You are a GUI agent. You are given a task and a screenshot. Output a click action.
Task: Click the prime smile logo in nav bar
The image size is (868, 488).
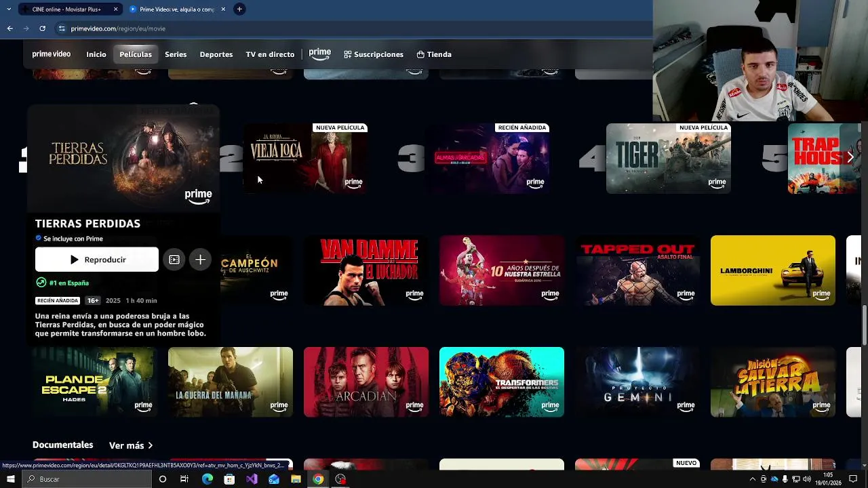pyautogui.click(x=320, y=54)
